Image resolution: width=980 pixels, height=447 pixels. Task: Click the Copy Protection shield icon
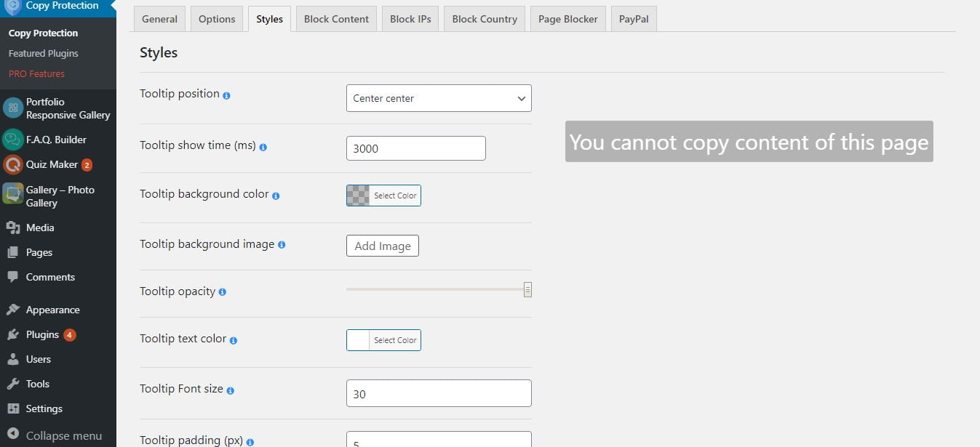pyautogui.click(x=12, y=7)
